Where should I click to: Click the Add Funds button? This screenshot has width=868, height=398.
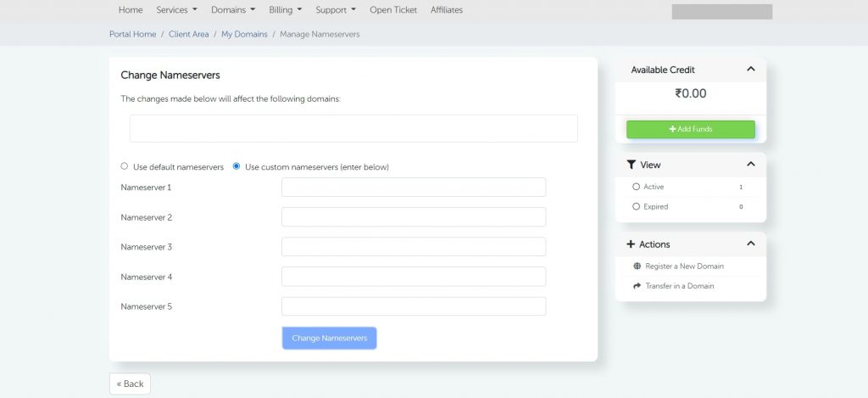tap(690, 129)
